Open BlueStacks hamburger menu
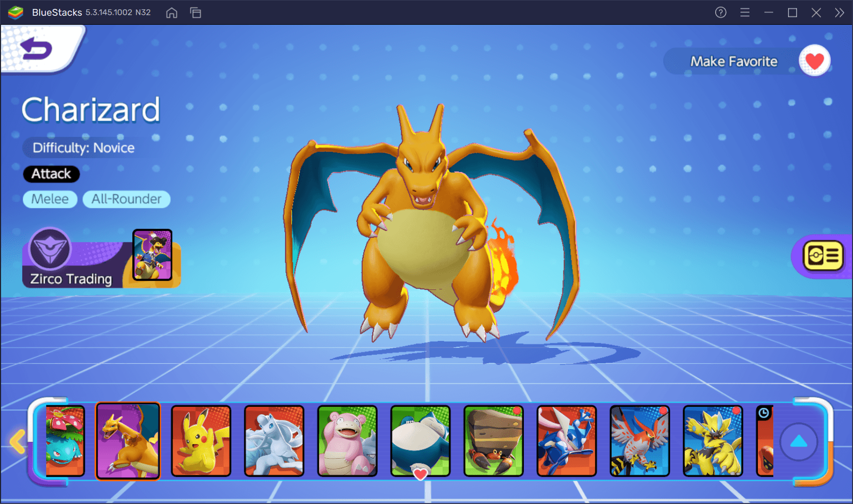853x504 pixels. coord(744,12)
